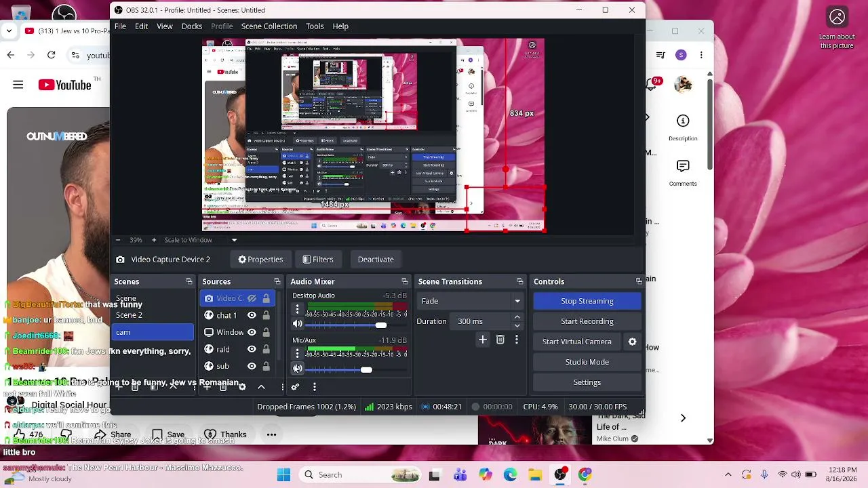Zoom out the OBS preview

click(118, 240)
